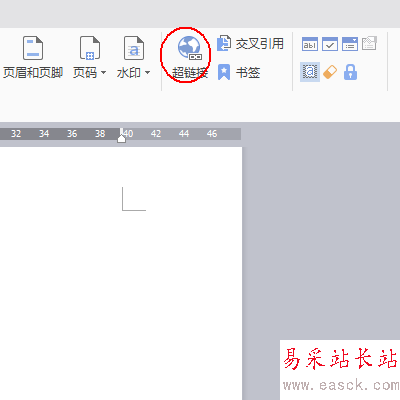
Task: Click the 书签 bookmark button
Action: 239,72
